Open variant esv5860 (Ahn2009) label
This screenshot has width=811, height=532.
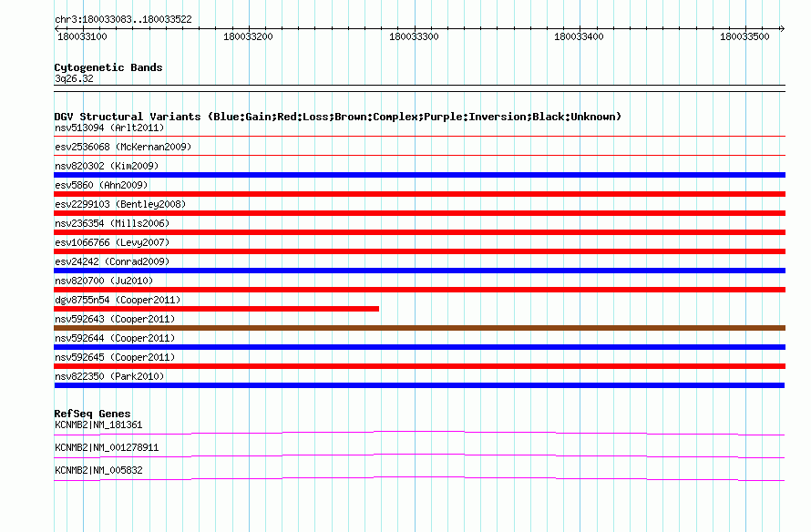pyautogui.click(x=101, y=185)
